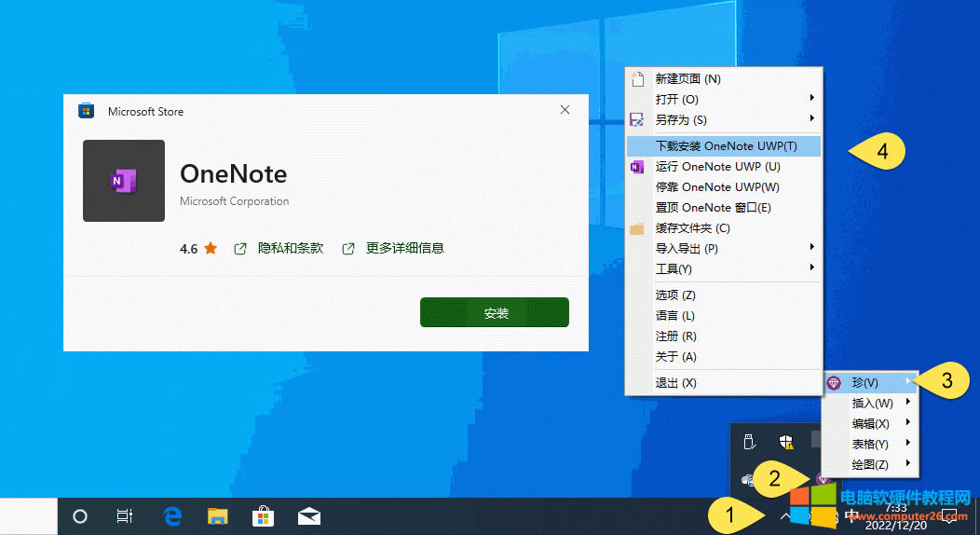Open the 隐私和条款 link

point(290,248)
